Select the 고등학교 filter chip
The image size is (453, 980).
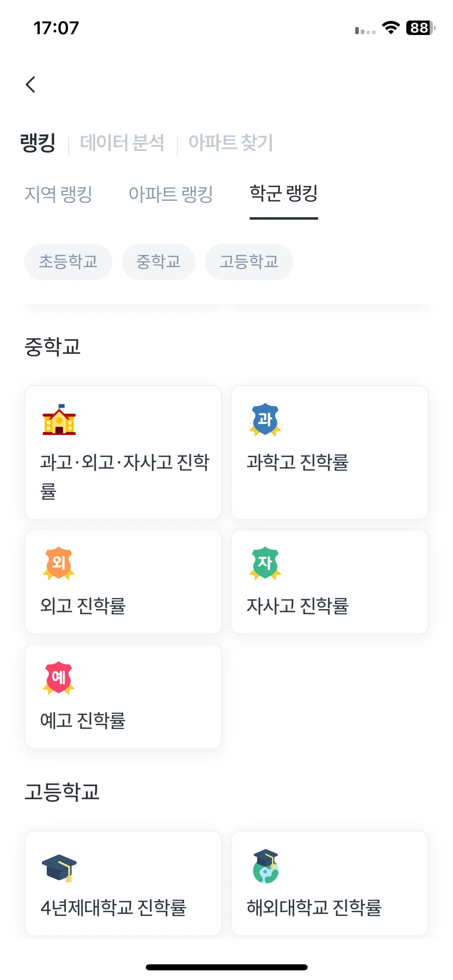249,262
